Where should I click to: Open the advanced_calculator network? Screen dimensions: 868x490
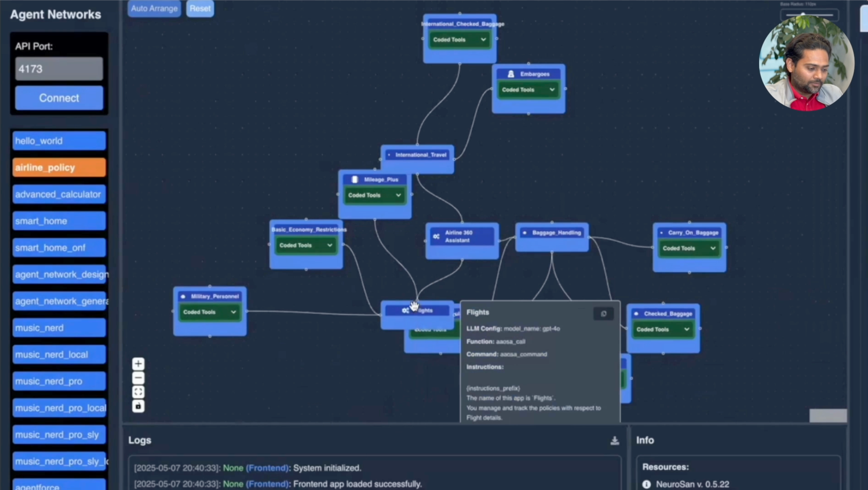pyautogui.click(x=59, y=194)
